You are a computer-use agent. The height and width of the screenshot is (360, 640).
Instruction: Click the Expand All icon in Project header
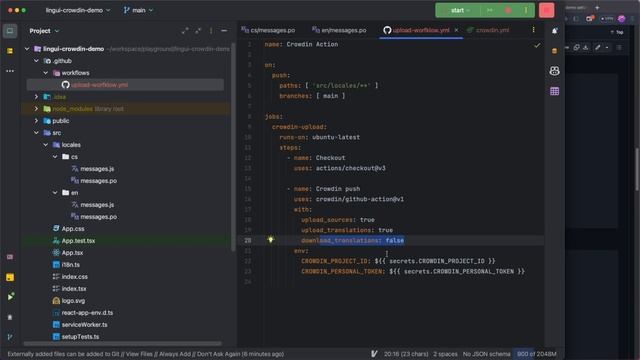tap(185, 31)
